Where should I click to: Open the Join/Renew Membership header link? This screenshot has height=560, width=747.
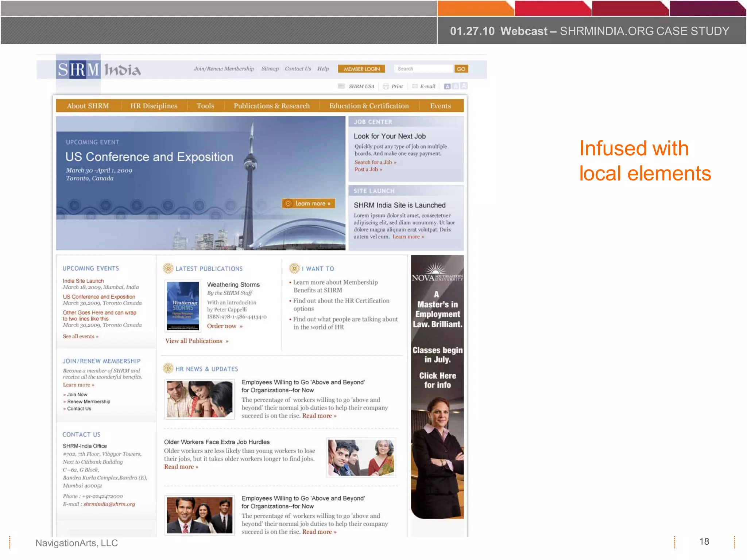point(224,69)
